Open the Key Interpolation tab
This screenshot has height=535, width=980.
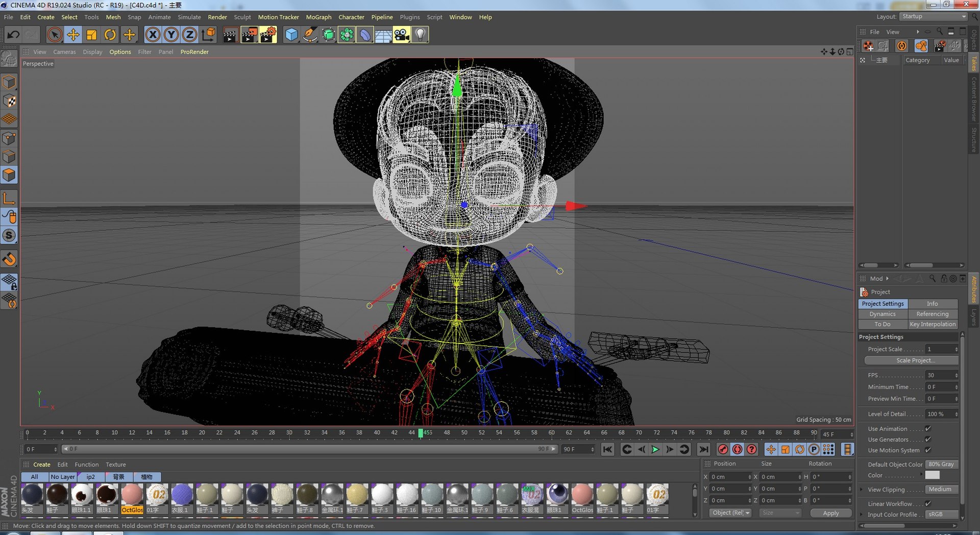click(x=933, y=324)
